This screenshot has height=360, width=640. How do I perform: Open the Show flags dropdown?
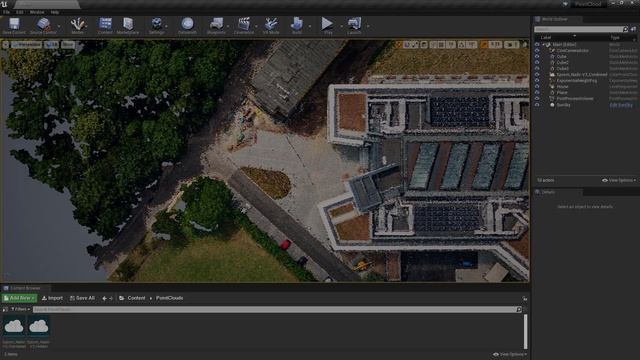tap(68, 44)
